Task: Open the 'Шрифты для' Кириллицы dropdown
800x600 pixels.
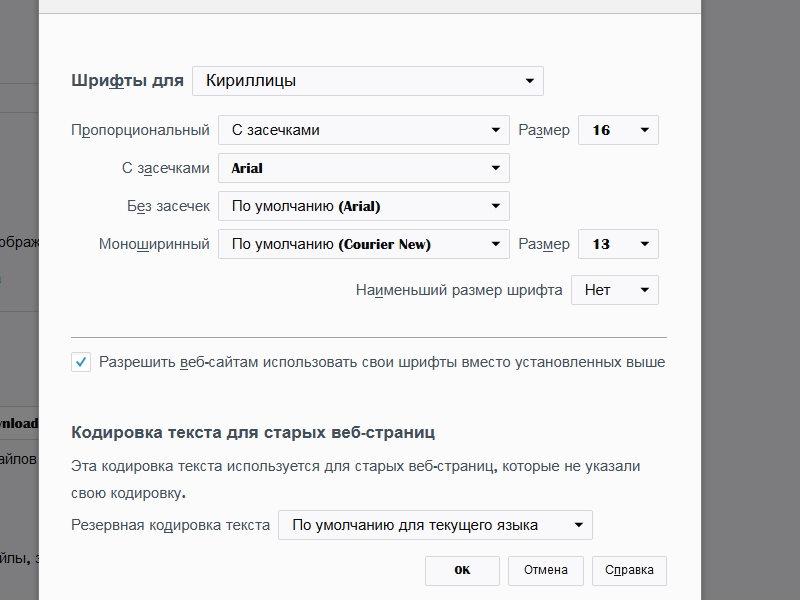Action: point(367,81)
